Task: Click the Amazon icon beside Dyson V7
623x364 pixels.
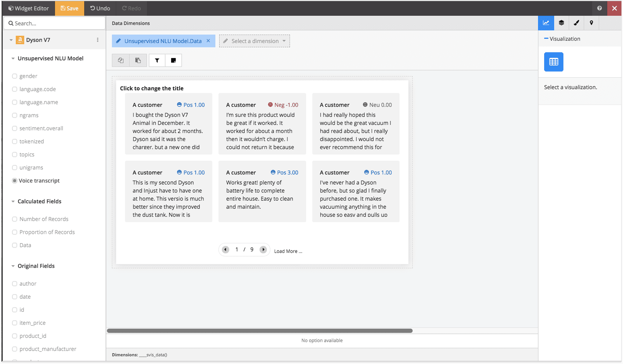Action: pos(20,40)
